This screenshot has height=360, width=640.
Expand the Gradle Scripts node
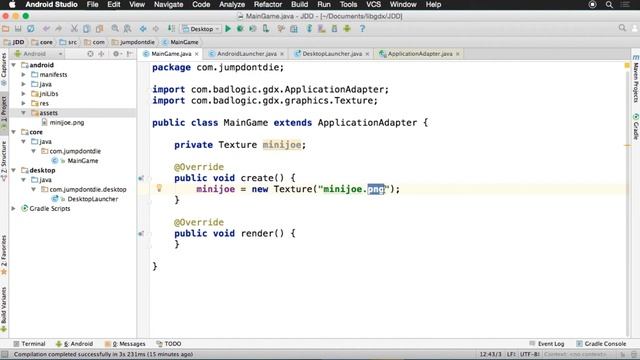pyautogui.click(x=14, y=208)
